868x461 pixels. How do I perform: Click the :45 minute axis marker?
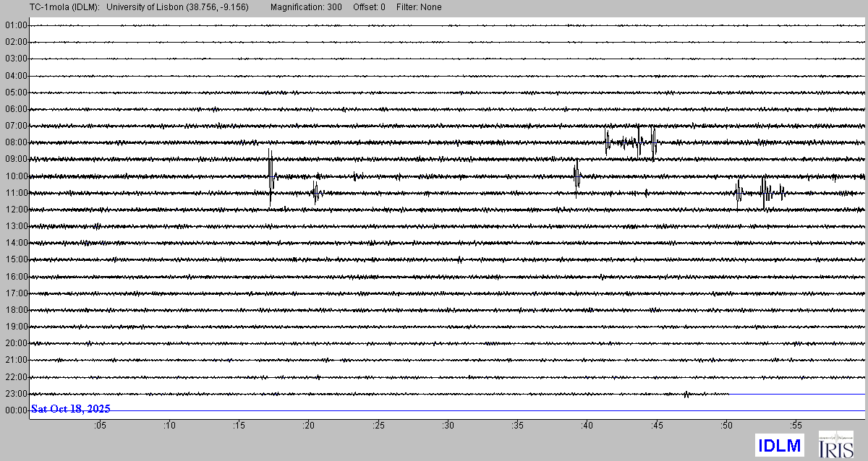[657, 426]
